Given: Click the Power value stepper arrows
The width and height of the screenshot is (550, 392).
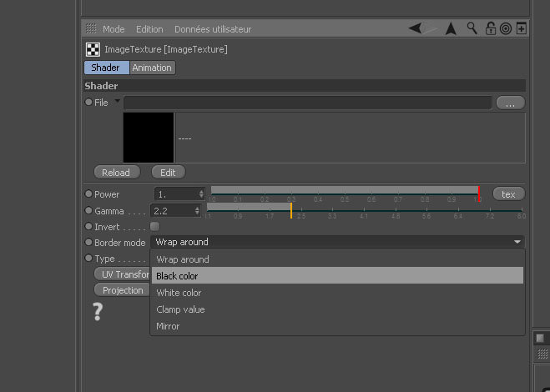Looking at the screenshot, I should click(x=201, y=193).
